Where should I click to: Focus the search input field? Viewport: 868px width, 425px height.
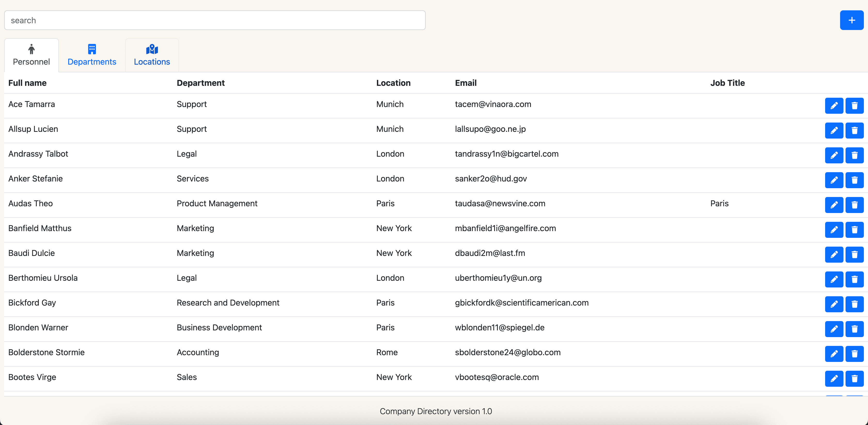click(x=215, y=20)
